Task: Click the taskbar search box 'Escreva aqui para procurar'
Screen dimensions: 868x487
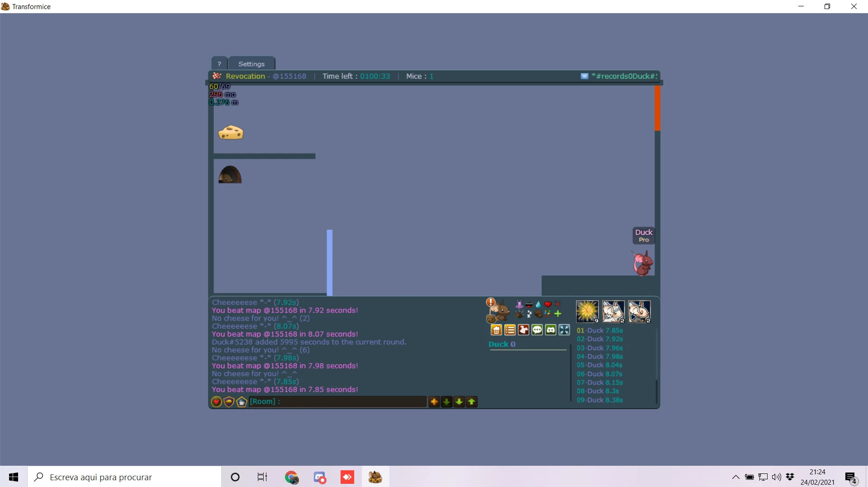Action: (124, 477)
